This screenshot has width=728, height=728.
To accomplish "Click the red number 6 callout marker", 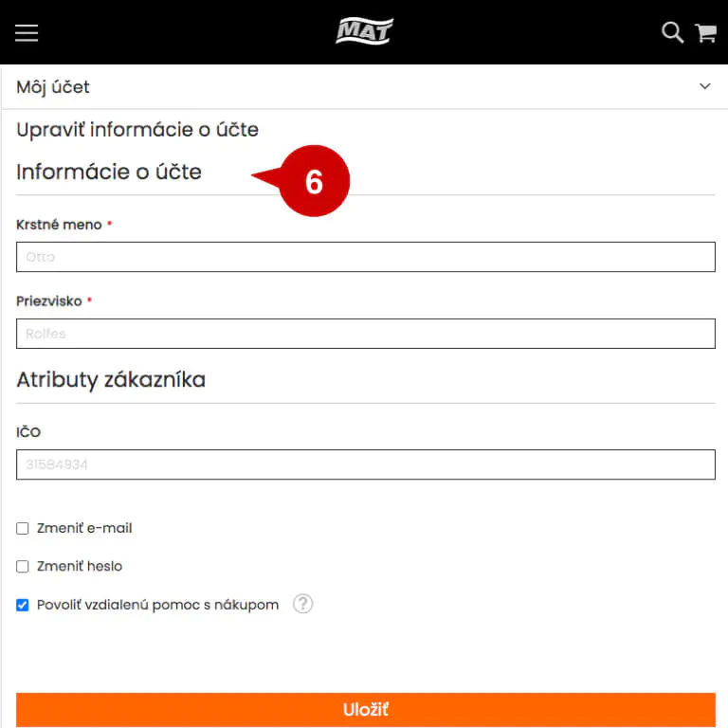I will point(314,181).
